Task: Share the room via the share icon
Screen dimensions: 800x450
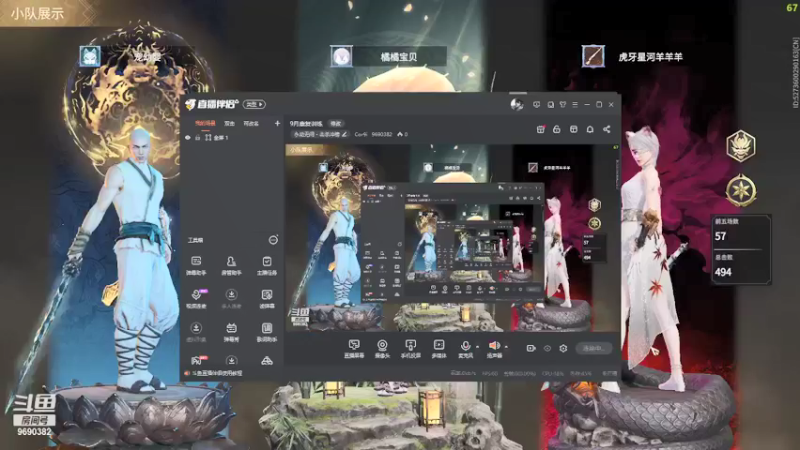Action: pyautogui.click(x=607, y=130)
